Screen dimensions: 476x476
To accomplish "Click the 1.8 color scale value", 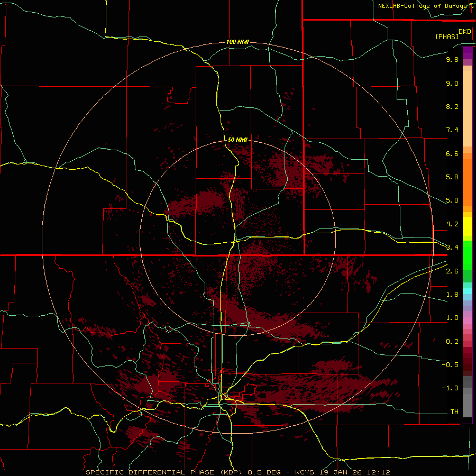I will (x=452, y=295).
